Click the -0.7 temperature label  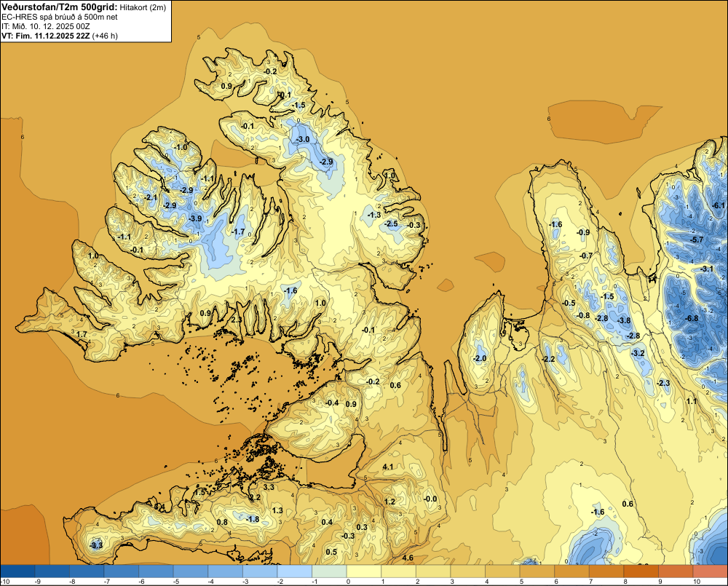click(586, 256)
